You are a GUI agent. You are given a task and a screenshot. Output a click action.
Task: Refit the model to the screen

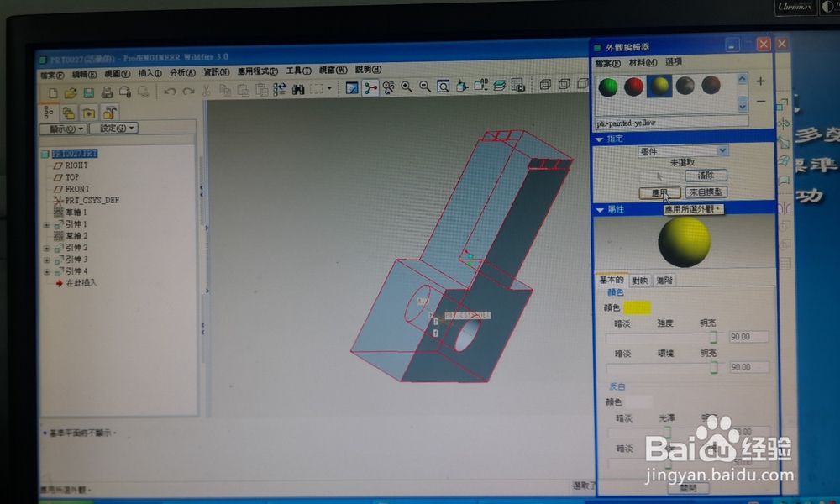click(444, 87)
